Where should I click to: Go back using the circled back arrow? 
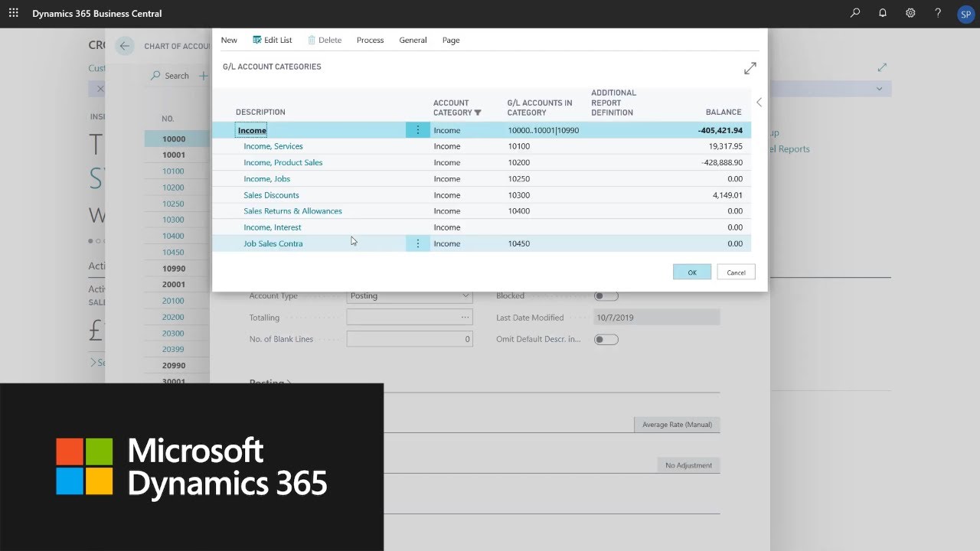click(x=125, y=46)
